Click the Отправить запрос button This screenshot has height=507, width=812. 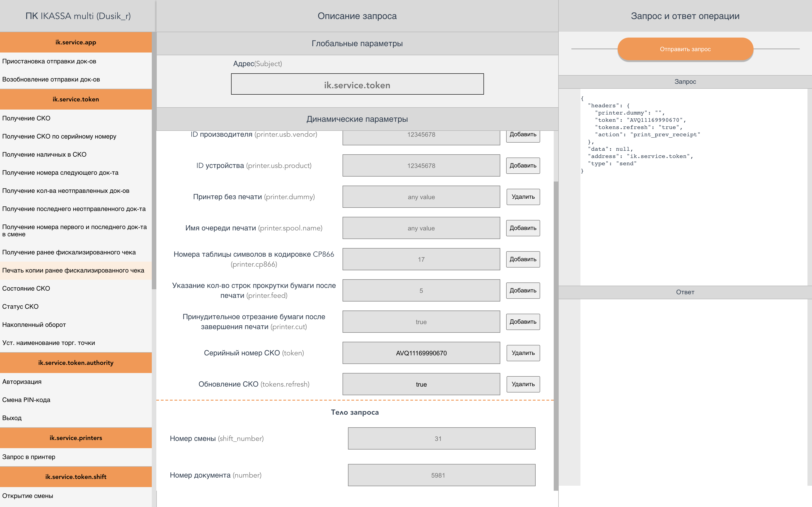point(685,49)
